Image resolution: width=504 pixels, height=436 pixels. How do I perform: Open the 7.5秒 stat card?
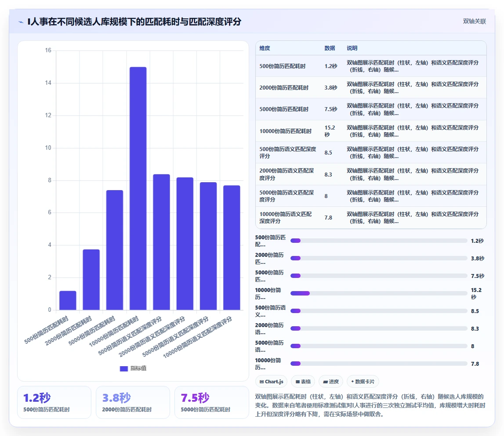[211, 402]
